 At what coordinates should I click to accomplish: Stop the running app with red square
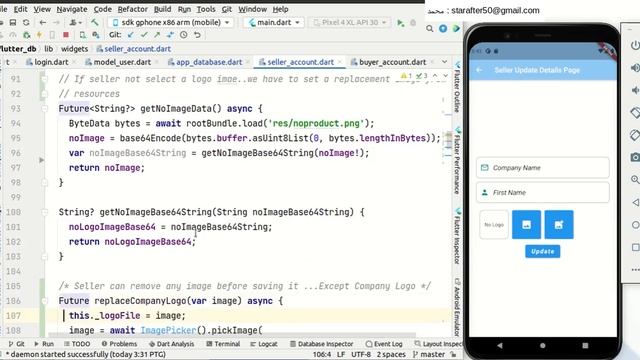click(x=66, y=35)
